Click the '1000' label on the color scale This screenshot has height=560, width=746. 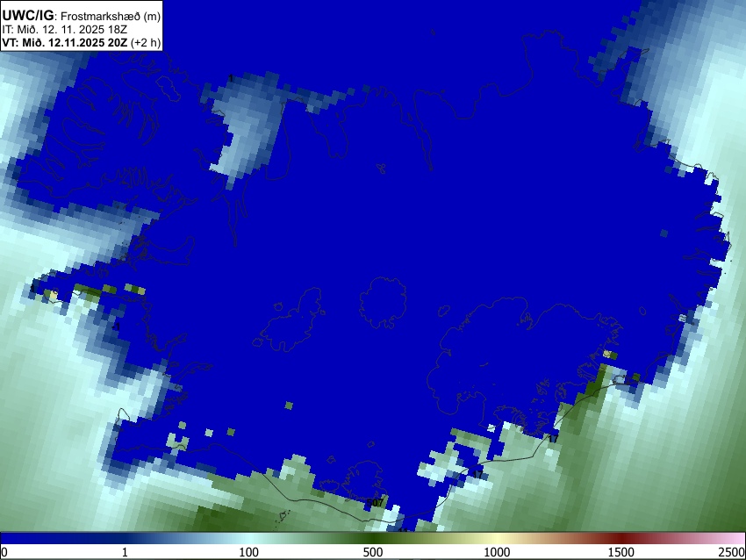tap(497, 552)
